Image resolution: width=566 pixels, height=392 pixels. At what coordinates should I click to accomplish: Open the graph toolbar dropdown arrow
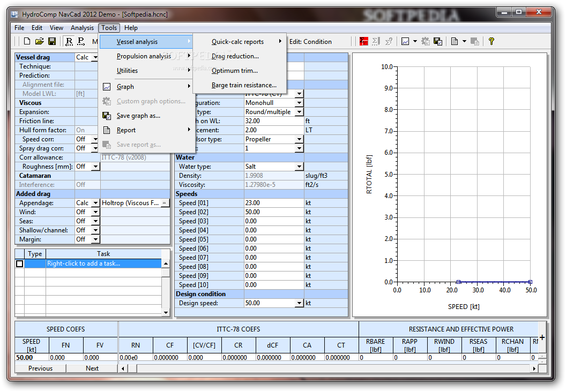pyautogui.click(x=415, y=41)
